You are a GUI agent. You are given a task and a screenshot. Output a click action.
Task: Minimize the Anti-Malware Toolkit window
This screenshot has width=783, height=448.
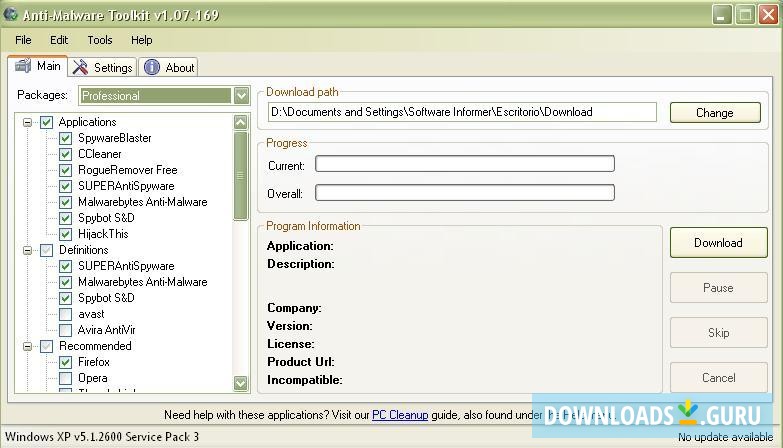(x=721, y=14)
